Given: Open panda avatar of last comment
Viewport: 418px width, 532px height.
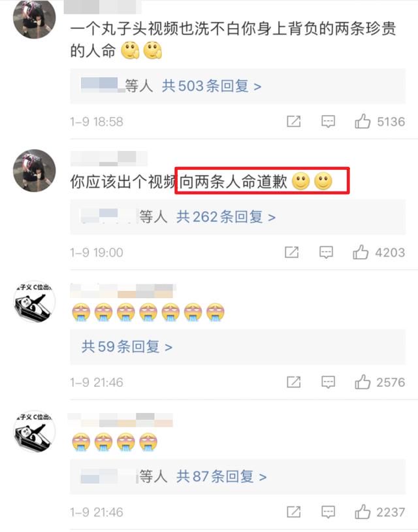Looking at the screenshot, I should [x=34, y=431].
